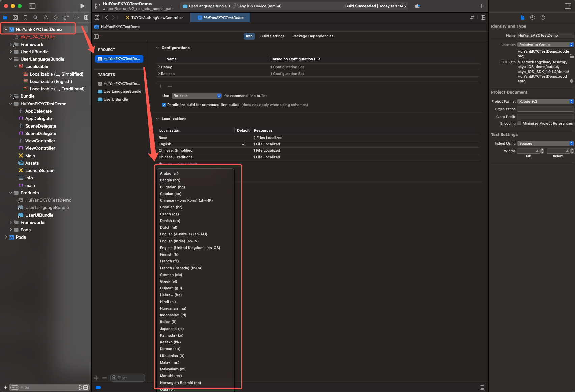Screen dimensions: 575x392
Task: Enable Minimize Project References checkbox
Action: (519, 123)
